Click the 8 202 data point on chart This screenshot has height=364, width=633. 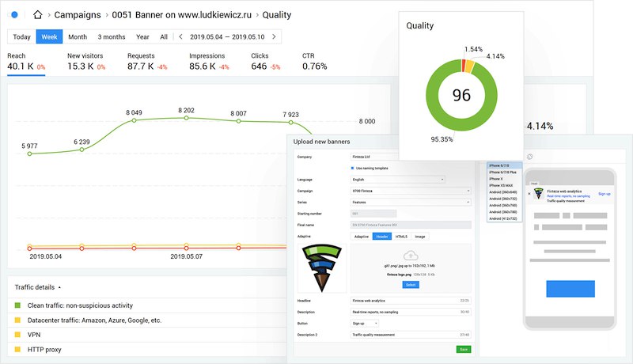coord(186,118)
